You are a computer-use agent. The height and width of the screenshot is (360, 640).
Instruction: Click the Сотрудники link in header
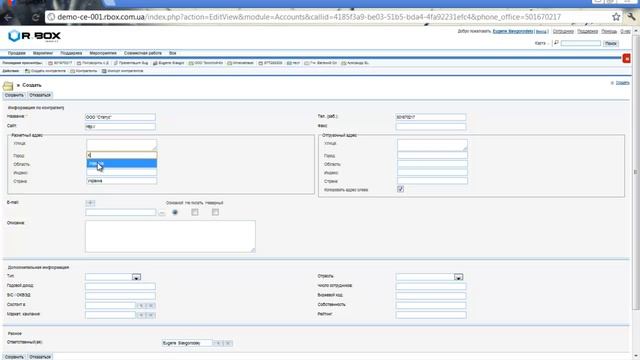coord(563,31)
